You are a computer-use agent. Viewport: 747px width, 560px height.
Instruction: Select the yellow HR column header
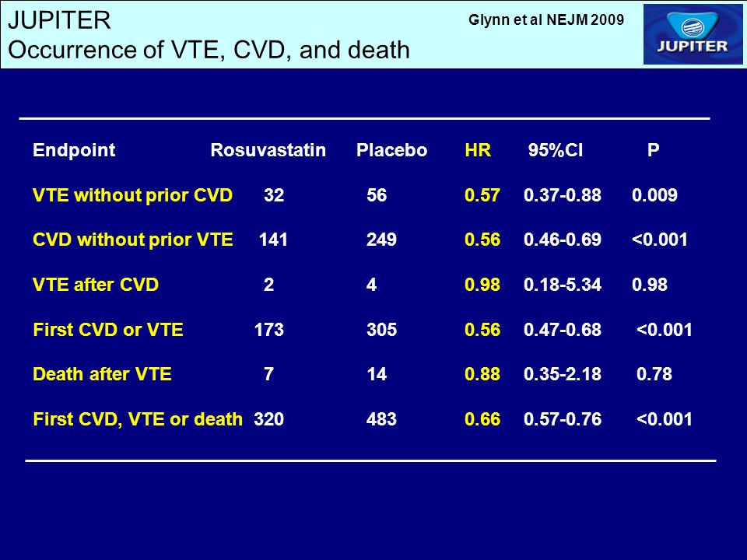(478, 150)
